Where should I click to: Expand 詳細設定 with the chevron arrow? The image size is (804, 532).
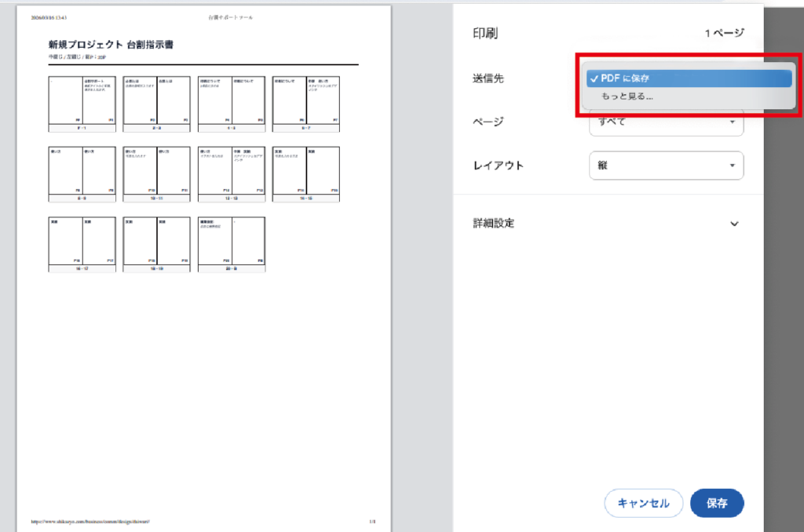point(734,224)
